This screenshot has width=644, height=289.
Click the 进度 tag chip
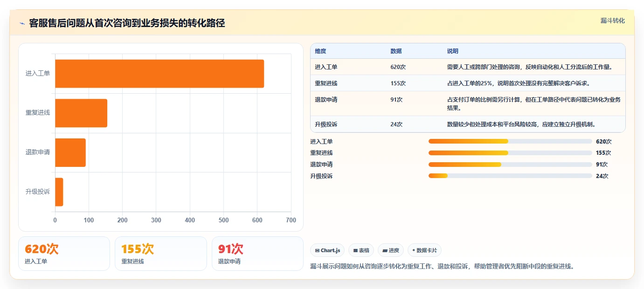point(390,250)
